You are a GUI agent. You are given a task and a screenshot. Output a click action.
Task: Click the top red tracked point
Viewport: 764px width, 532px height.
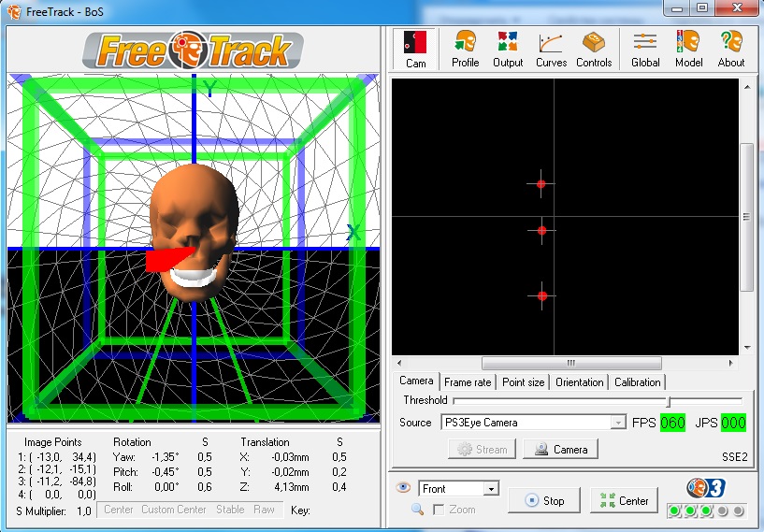point(541,184)
